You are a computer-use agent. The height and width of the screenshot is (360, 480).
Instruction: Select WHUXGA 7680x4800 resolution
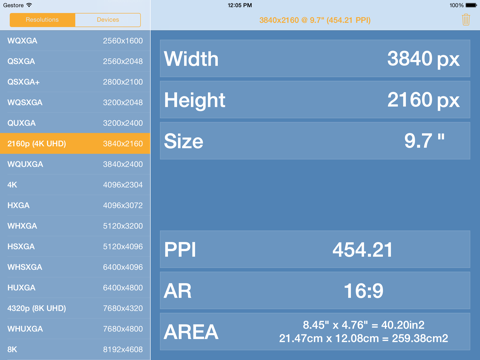75,329
